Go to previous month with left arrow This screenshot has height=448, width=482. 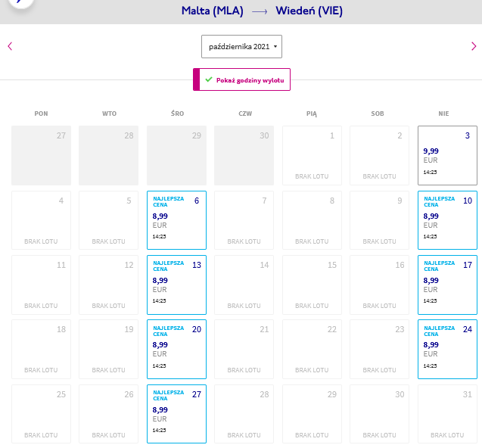pos(10,46)
